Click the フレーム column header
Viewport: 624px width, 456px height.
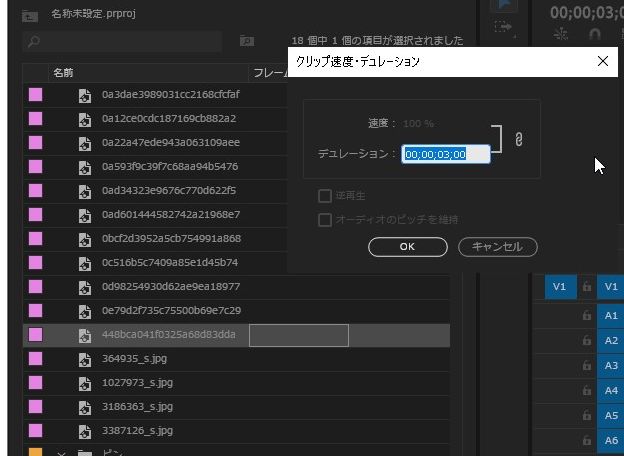point(270,73)
